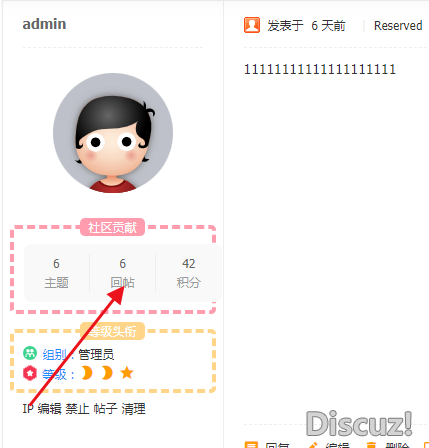Click the 清理 cleanup link
The image size is (429, 448).
point(133,408)
